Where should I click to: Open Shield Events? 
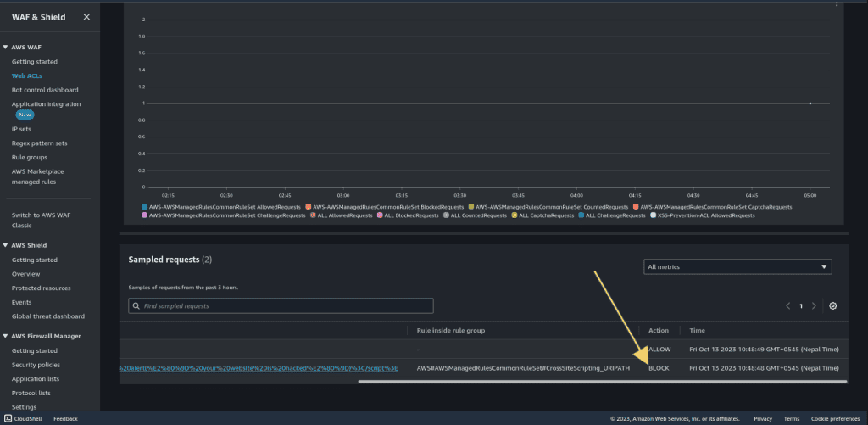pyautogui.click(x=21, y=303)
